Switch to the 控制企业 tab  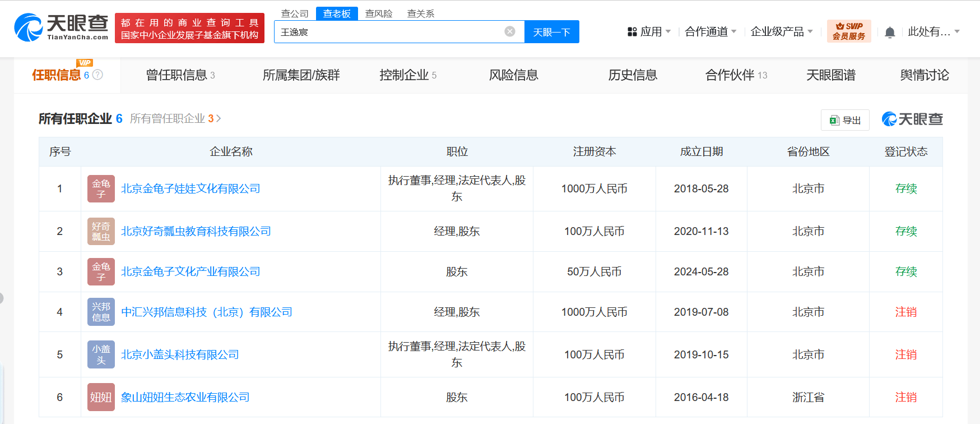(x=407, y=75)
